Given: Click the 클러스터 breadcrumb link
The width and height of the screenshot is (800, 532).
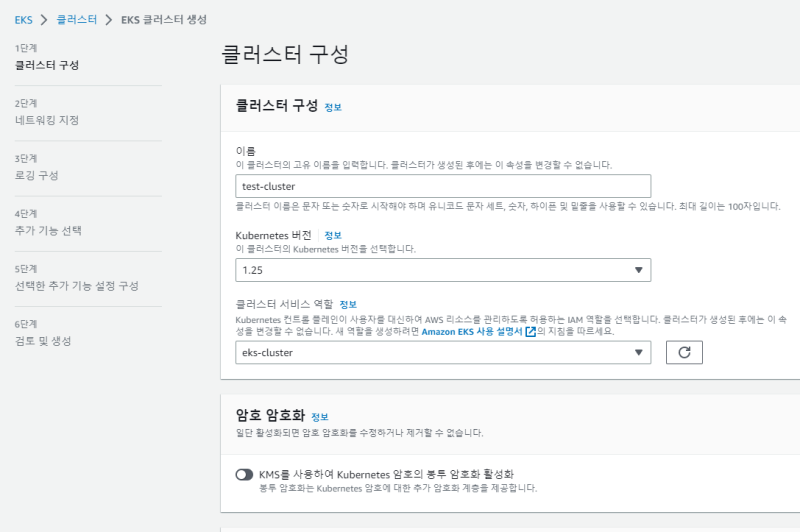Looking at the screenshot, I should point(76,20).
